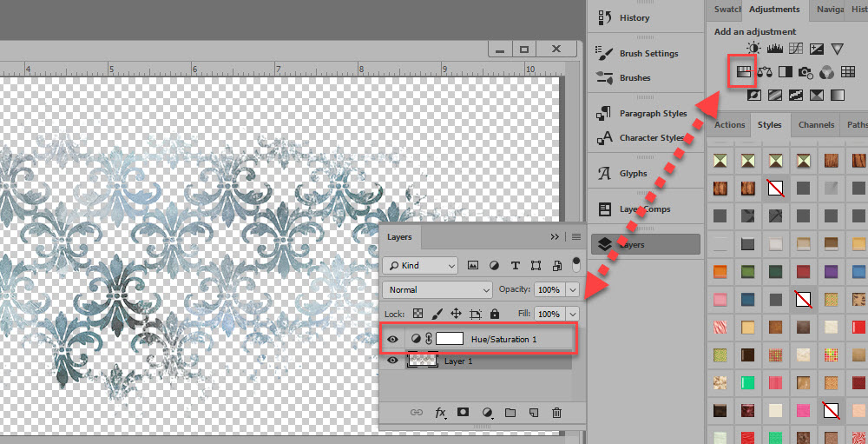Add a Levels adjustment from the histogram icon
The width and height of the screenshot is (868, 444).
(774, 49)
